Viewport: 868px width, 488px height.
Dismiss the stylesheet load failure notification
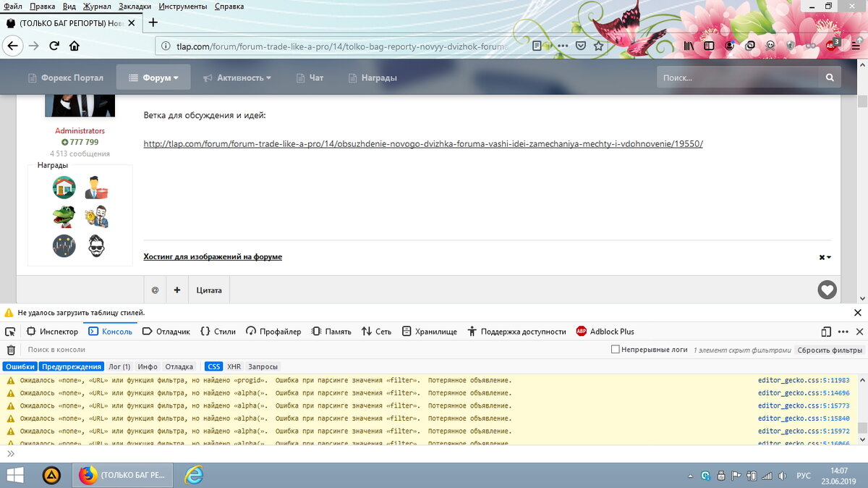coord(858,313)
